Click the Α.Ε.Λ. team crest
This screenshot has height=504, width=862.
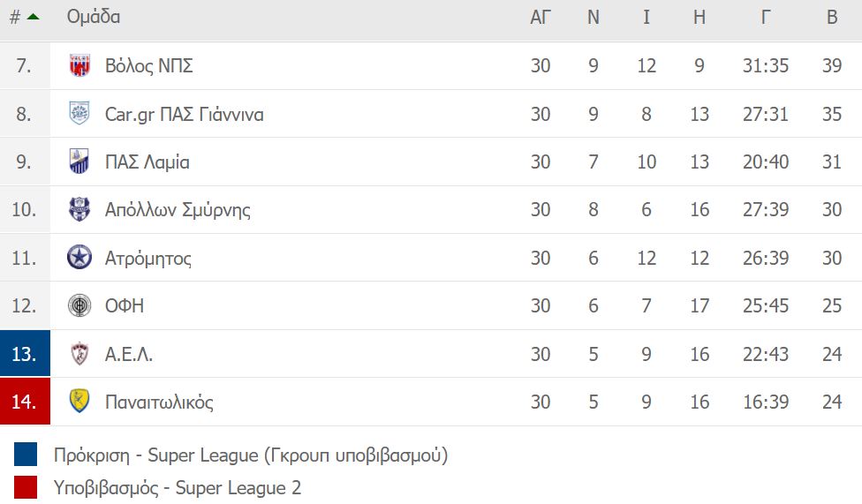point(79,353)
